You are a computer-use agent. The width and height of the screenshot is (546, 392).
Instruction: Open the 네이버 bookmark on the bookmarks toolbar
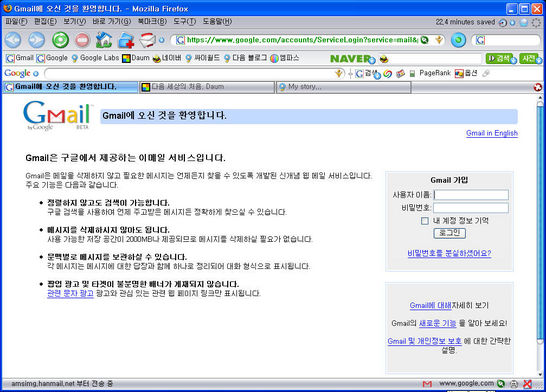point(167,58)
